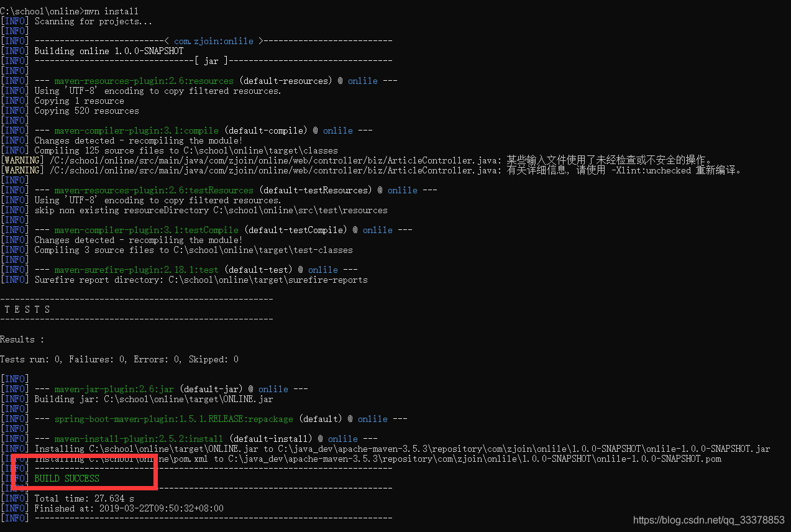Select the spring-boot-maven-plugin repackage line
This screenshot has height=532, width=791.
(173, 418)
